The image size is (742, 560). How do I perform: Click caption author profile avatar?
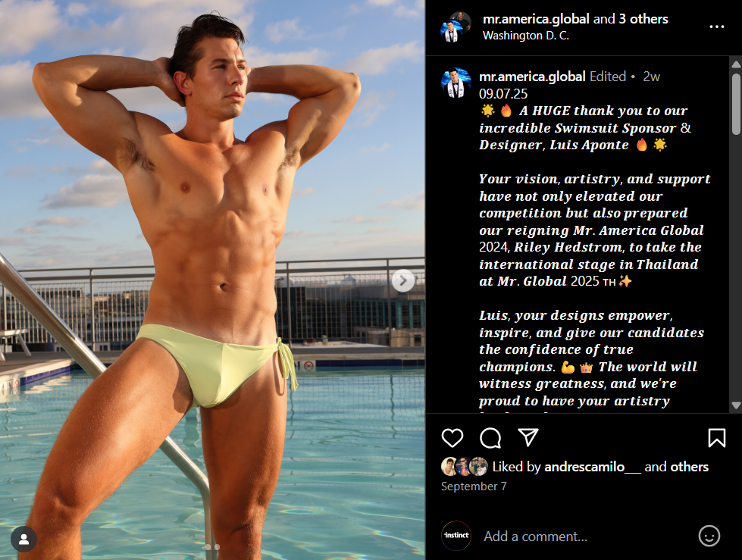click(x=456, y=83)
